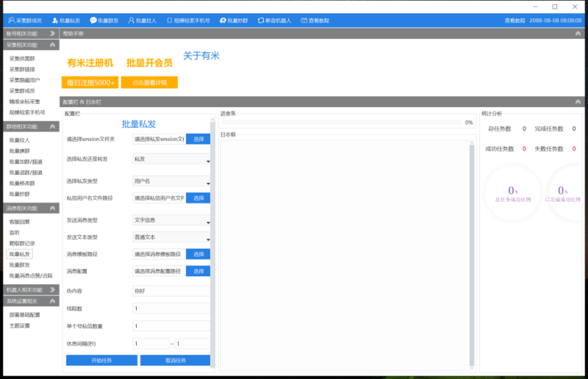Open 采集群成员 in the top toolbar

point(25,21)
